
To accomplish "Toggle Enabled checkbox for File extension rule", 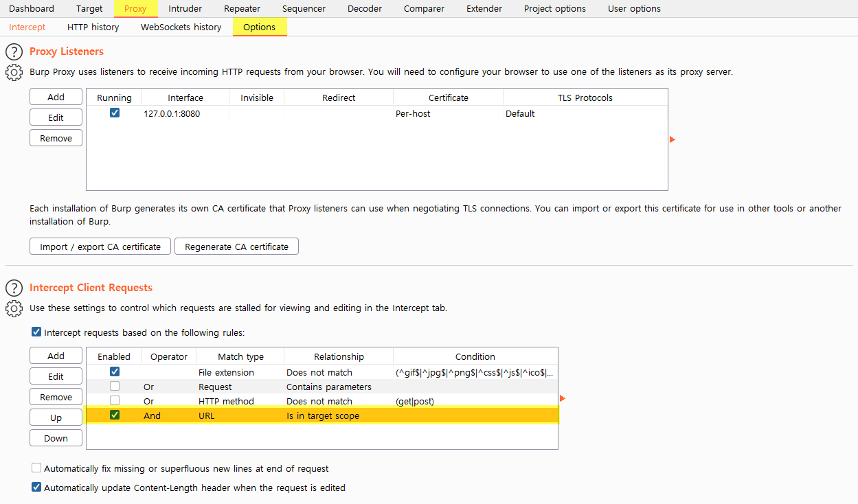I will click(x=115, y=371).
